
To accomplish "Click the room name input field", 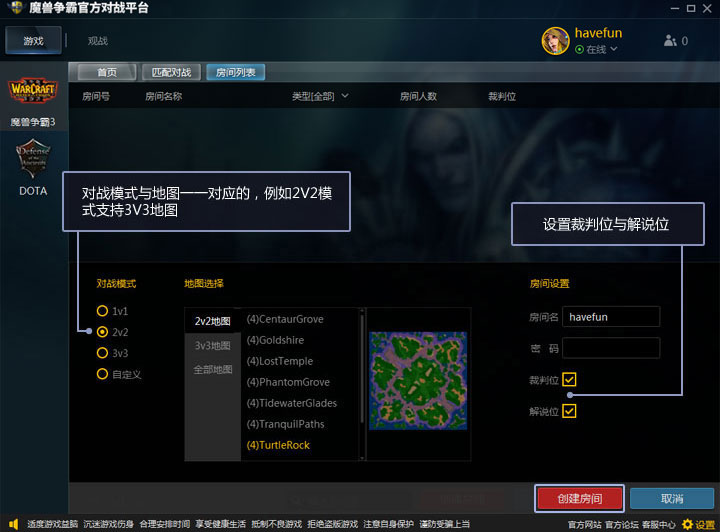I will [x=611, y=317].
